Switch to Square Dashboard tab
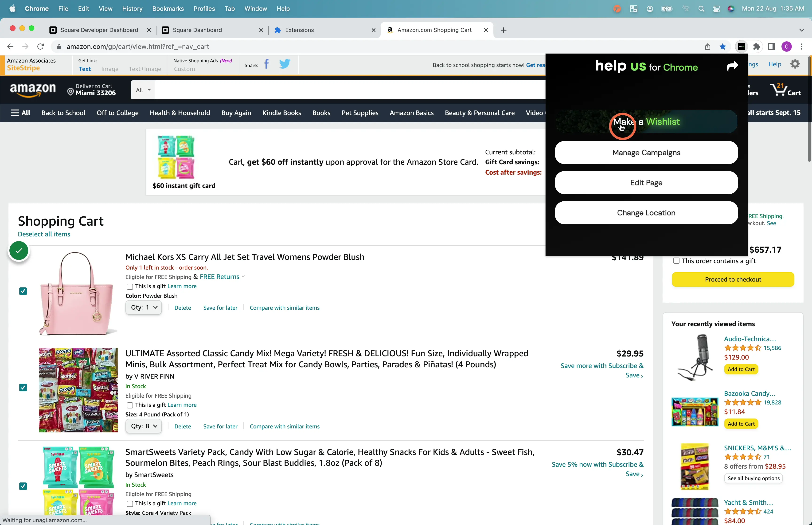Image resolution: width=812 pixels, height=525 pixels. (213, 30)
